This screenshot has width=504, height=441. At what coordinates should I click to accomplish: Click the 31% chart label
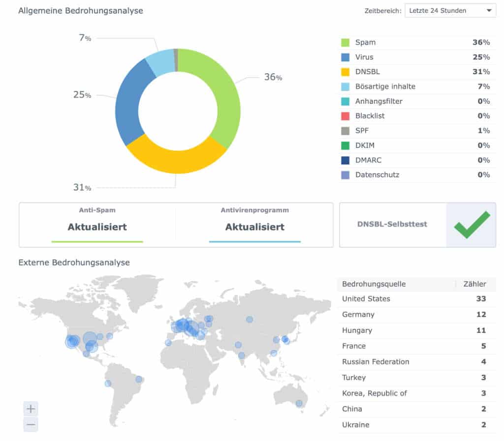tap(82, 187)
